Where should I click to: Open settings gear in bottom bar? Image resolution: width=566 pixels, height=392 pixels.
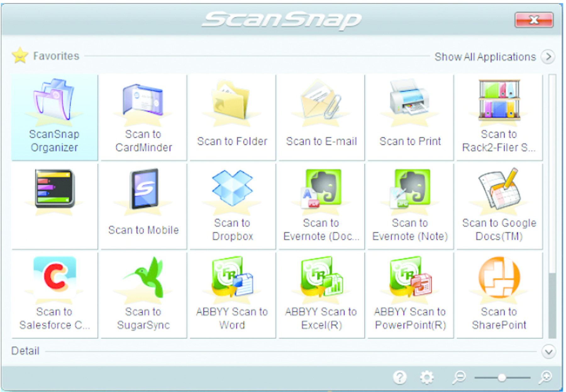point(427,377)
